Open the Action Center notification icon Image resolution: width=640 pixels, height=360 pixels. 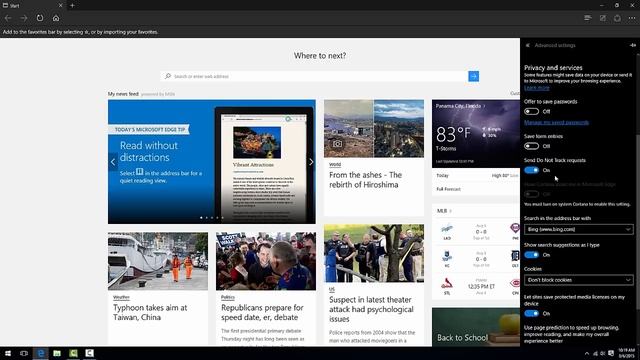(611, 353)
